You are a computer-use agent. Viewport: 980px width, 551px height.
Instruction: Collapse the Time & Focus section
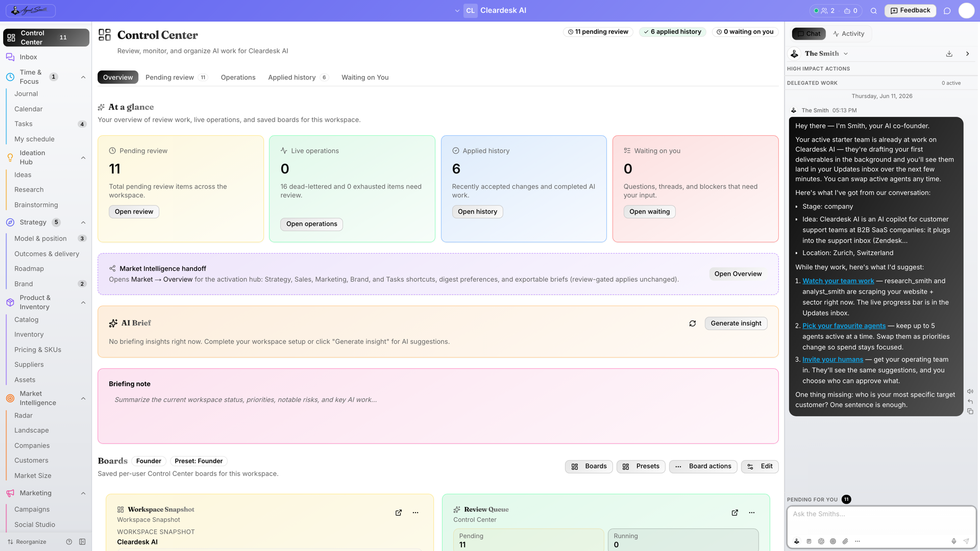(x=83, y=77)
